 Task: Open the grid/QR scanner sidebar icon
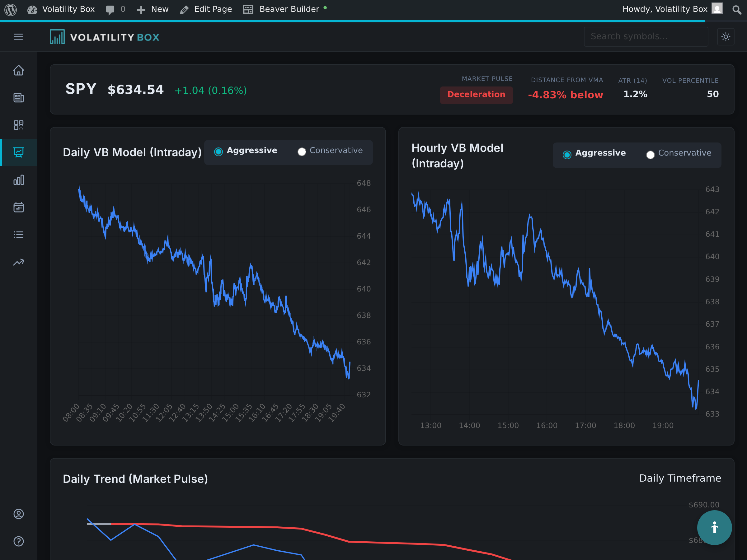tap(19, 125)
